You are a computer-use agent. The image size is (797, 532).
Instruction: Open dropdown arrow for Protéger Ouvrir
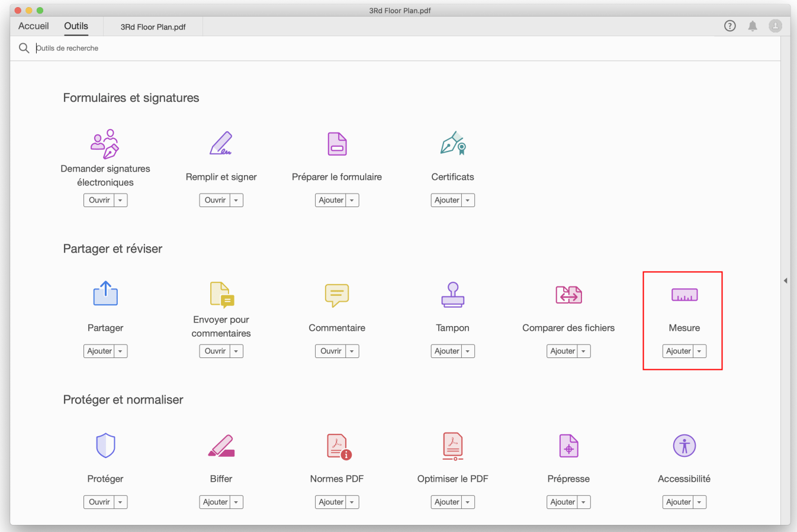tap(120, 502)
